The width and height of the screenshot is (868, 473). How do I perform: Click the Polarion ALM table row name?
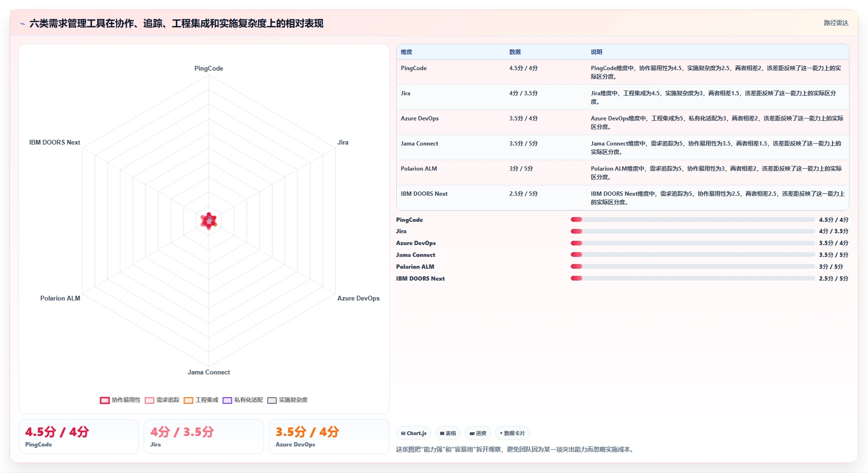tap(419, 169)
